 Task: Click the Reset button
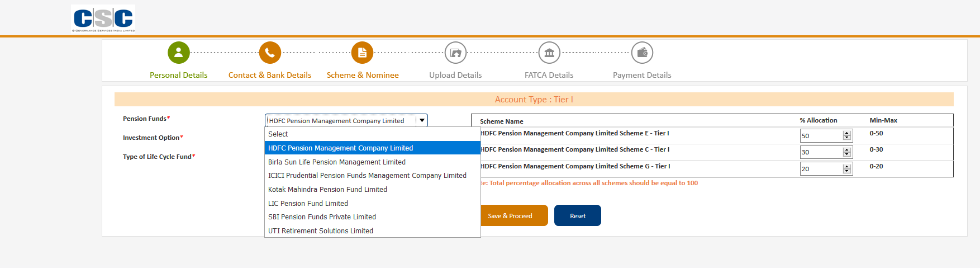[578, 215]
